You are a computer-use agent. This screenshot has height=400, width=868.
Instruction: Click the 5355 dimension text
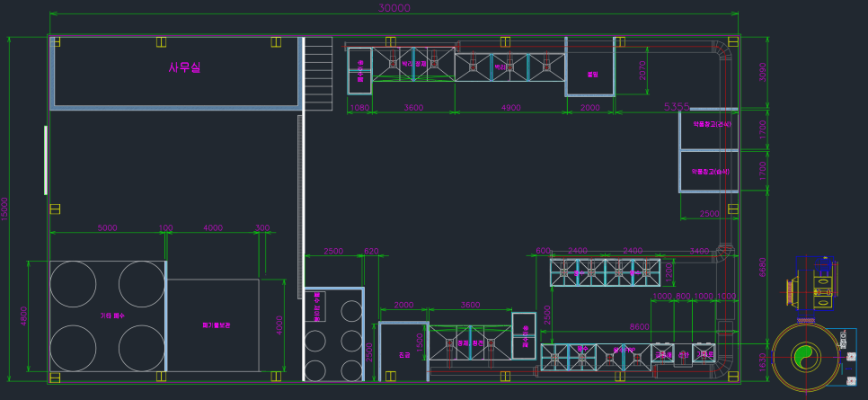coord(677,106)
